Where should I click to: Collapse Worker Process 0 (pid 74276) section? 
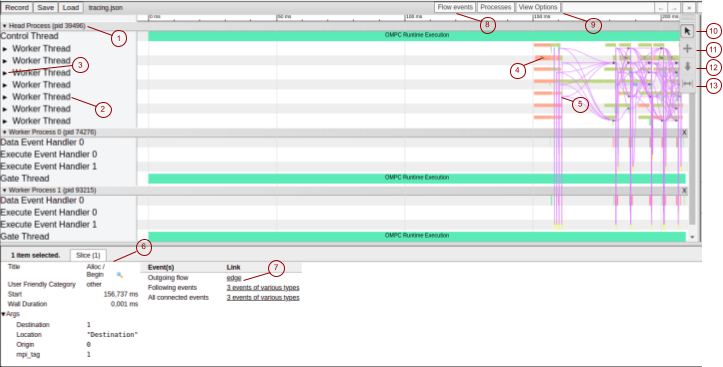(x=5, y=132)
